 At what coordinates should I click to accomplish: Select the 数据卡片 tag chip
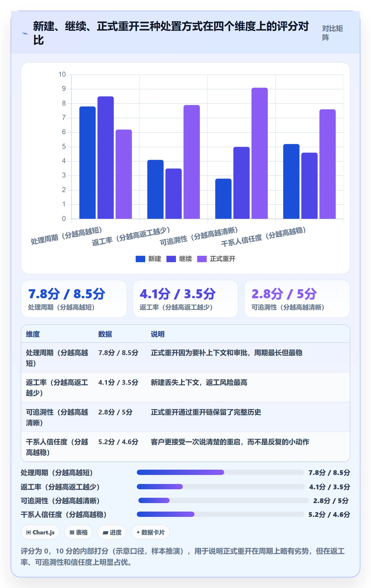click(x=151, y=532)
